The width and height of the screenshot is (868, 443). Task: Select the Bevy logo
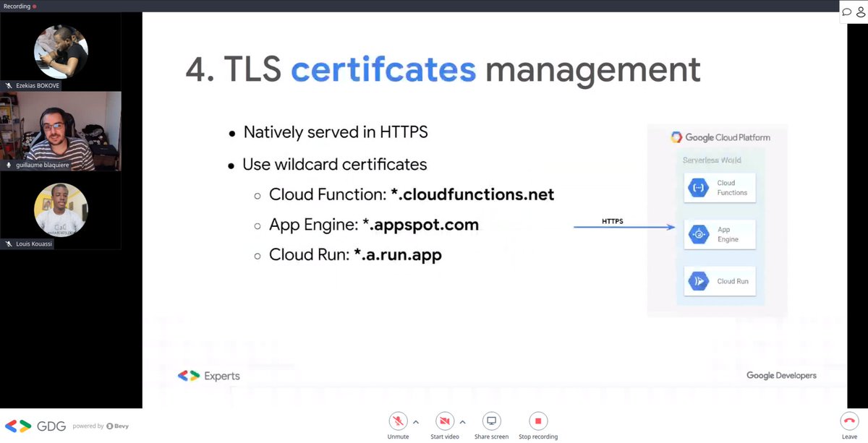[x=116, y=426]
